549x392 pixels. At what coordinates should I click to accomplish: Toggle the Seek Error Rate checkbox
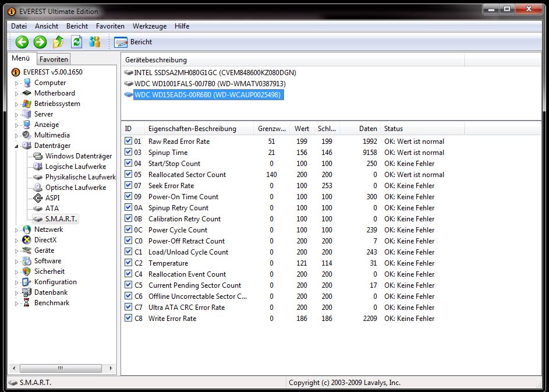coord(128,185)
